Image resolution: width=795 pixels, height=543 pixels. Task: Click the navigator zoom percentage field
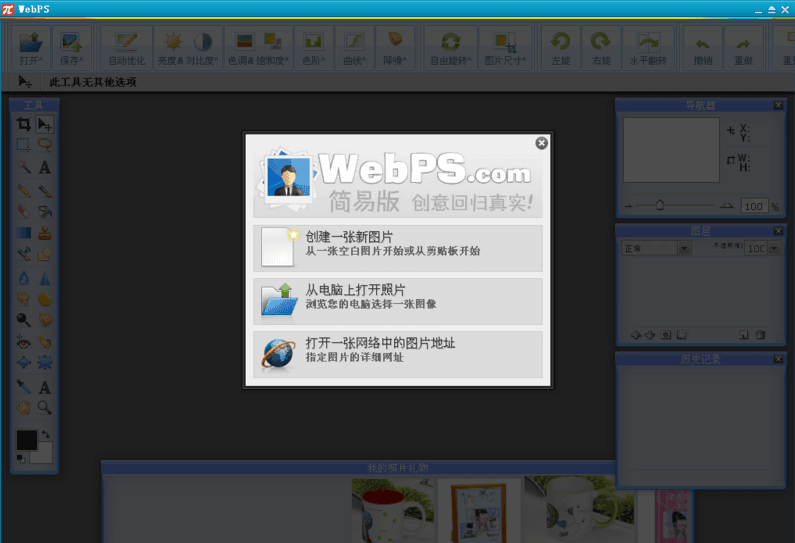[x=753, y=206]
